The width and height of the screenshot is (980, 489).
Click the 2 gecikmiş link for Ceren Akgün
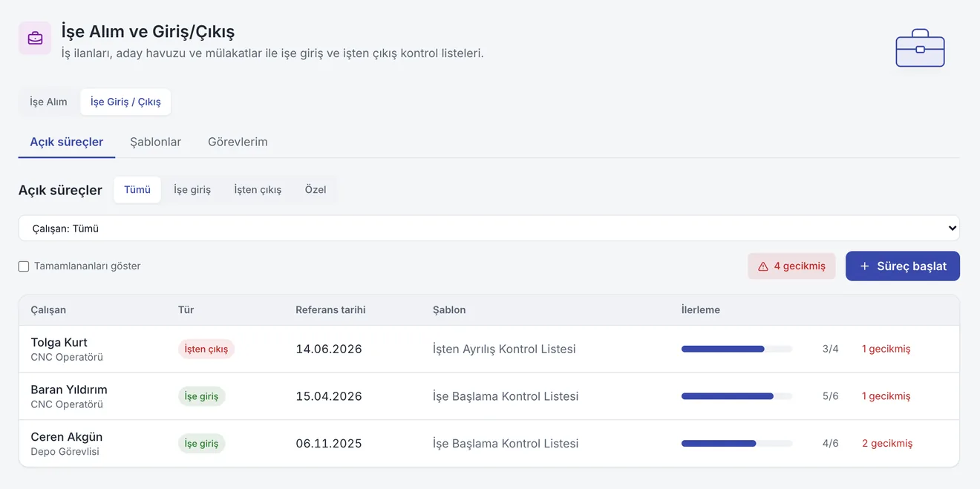click(x=887, y=444)
